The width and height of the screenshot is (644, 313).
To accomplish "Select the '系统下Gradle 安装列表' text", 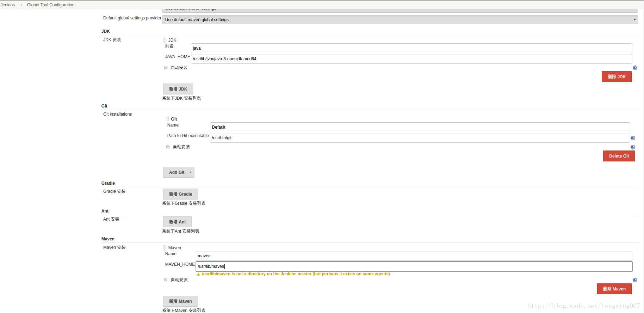I will (184, 203).
